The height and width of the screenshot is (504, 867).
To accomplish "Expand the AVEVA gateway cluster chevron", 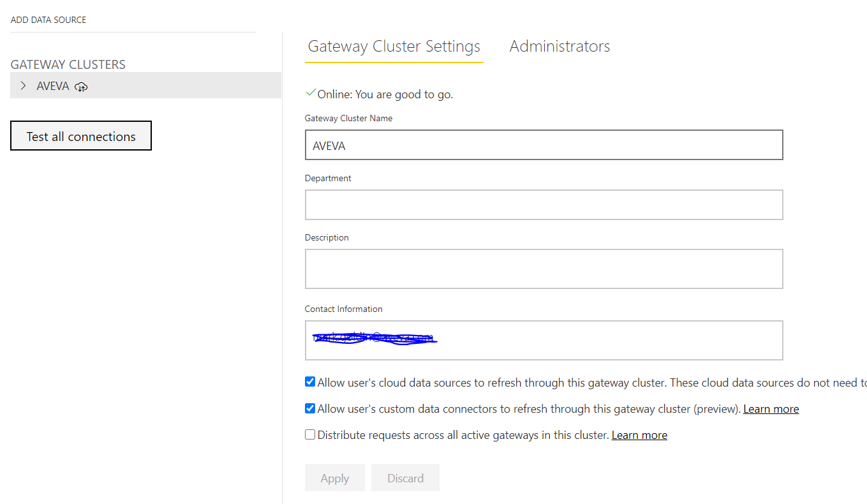I will [24, 85].
